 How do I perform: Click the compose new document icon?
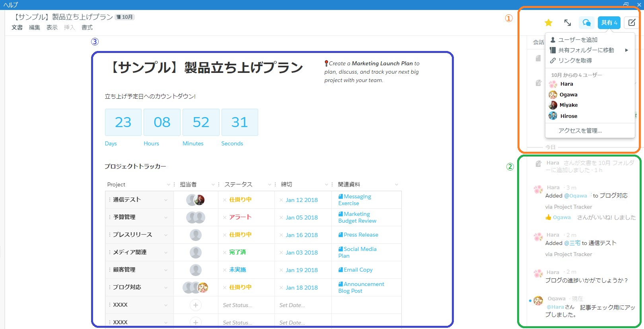(632, 23)
